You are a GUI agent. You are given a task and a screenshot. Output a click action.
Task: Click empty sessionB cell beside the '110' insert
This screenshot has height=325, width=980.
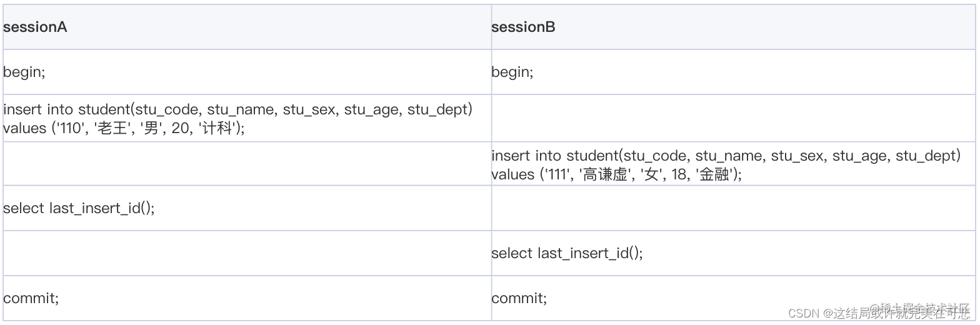pos(734,119)
